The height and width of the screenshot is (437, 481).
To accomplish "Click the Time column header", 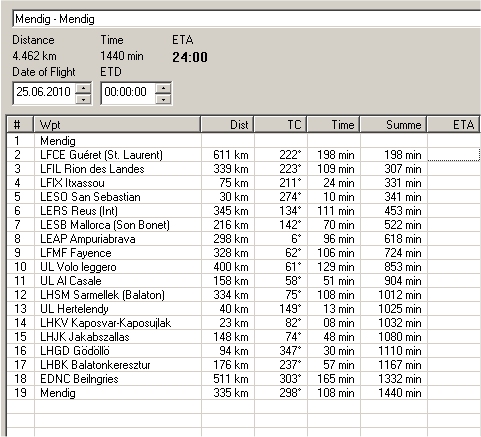I will (333, 125).
